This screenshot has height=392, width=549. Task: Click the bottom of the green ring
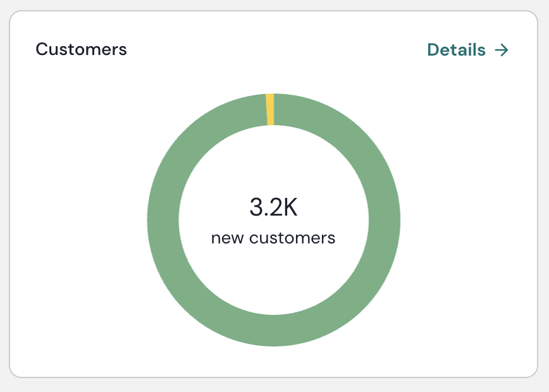(x=273, y=330)
